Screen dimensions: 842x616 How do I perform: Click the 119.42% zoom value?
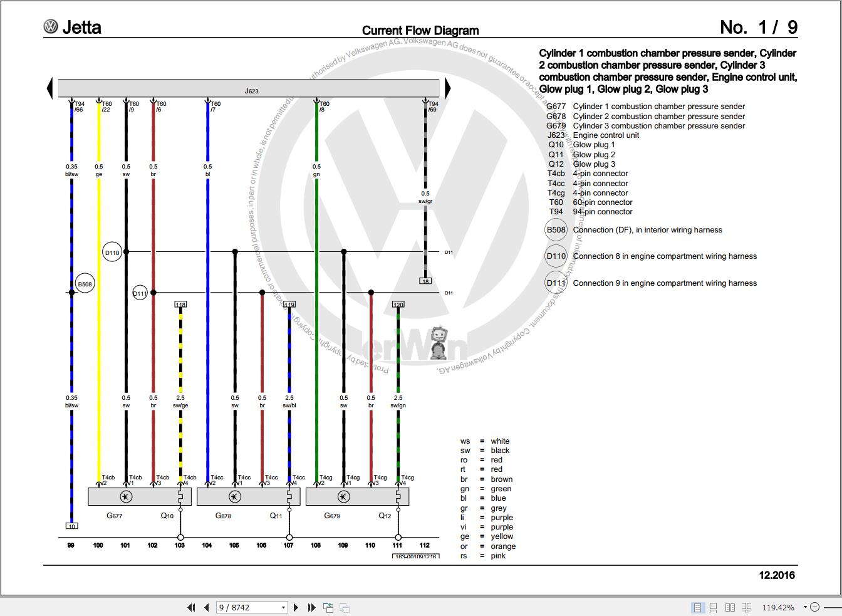(x=777, y=607)
